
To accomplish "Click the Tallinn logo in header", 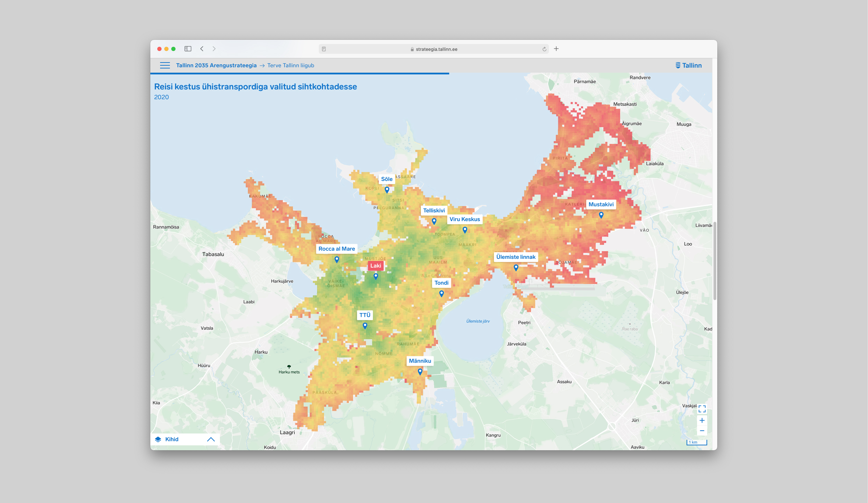I will tap(688, 66).
